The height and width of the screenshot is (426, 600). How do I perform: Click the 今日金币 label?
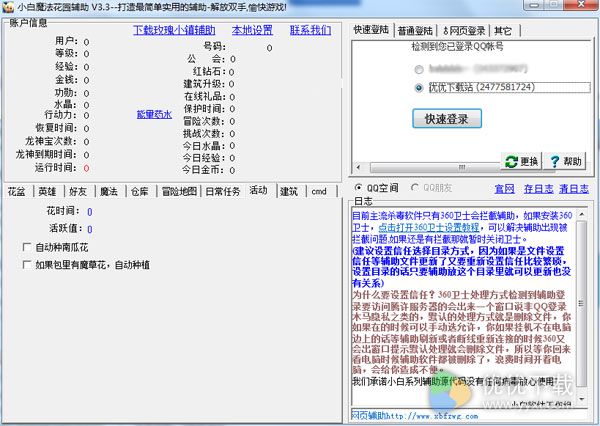pyautogui.click(x=204, y=170)
